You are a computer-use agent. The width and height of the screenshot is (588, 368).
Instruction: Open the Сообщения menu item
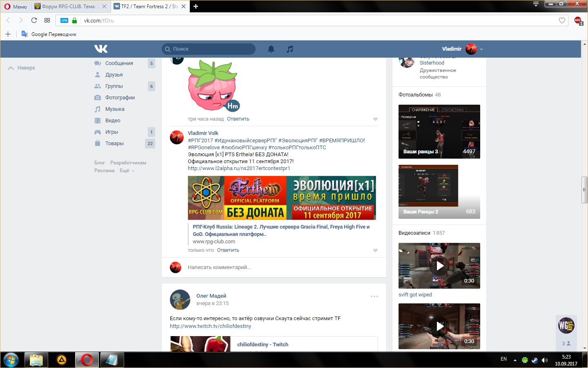tap(119, 63)
